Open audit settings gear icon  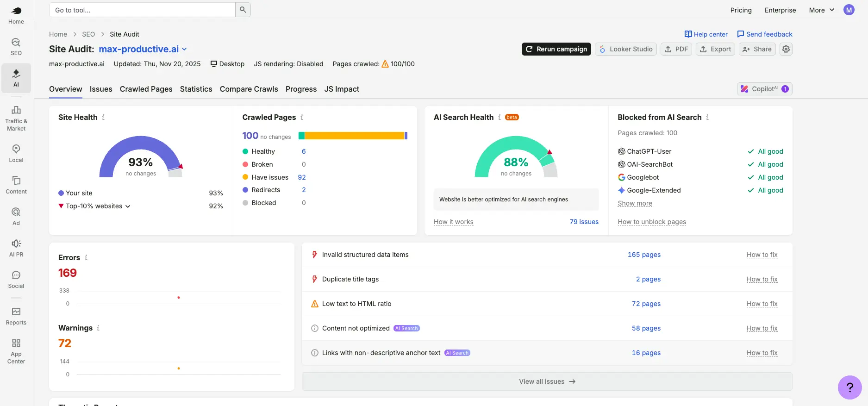(x=786, y=49)
